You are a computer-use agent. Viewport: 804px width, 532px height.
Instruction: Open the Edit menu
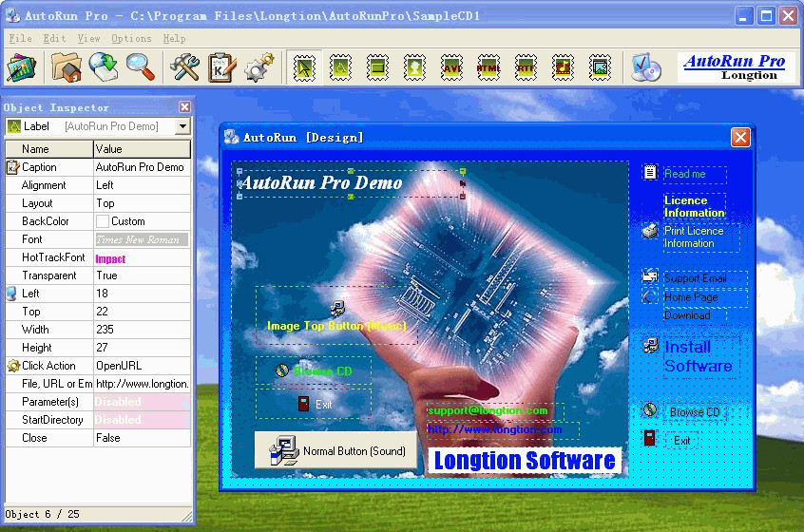54,38
